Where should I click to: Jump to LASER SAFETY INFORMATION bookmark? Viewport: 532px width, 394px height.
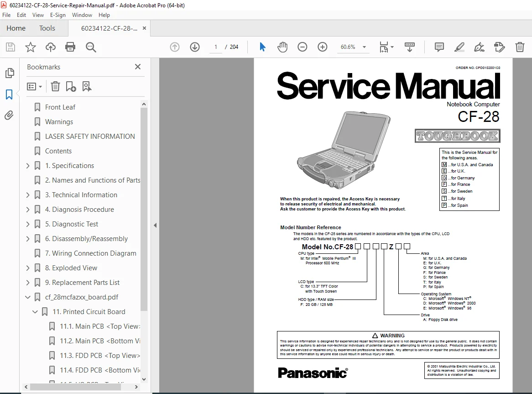tap(90, 137)
